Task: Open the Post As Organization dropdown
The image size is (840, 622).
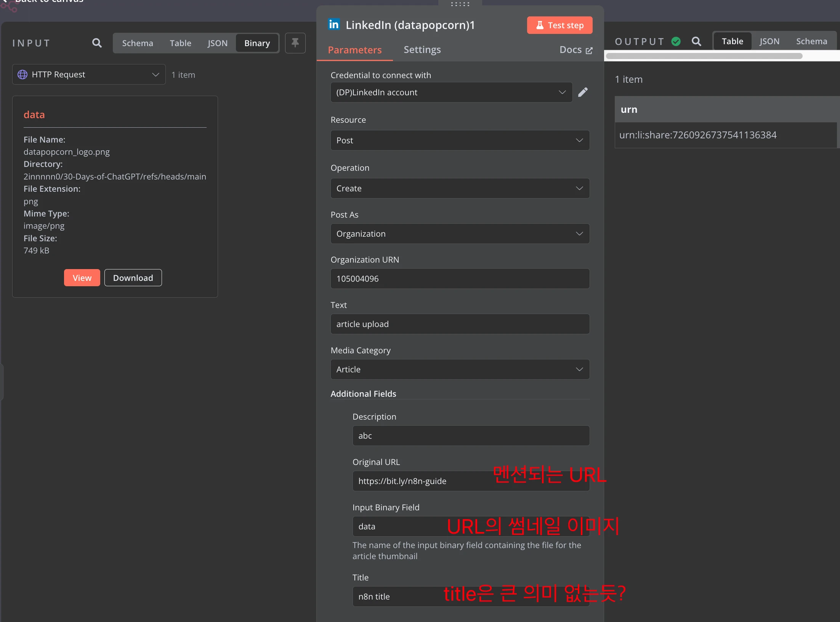Action: 460,234
